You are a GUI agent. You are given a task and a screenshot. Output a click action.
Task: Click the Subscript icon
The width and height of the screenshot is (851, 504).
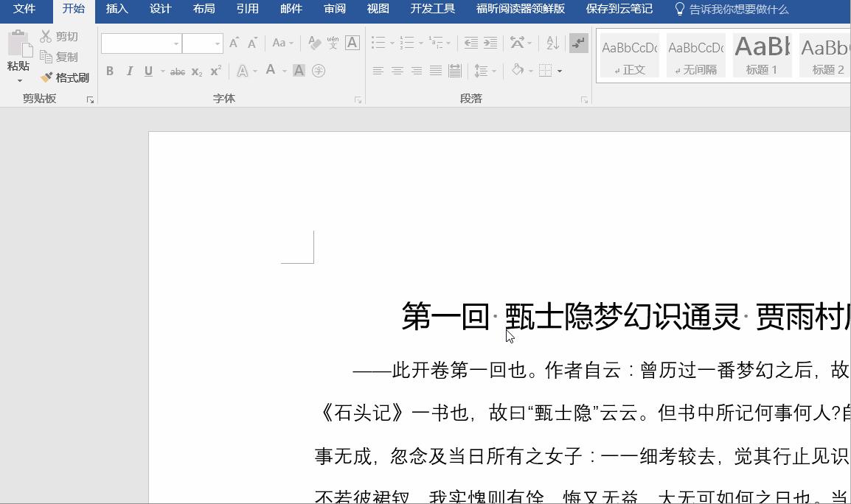pos(195,71)
